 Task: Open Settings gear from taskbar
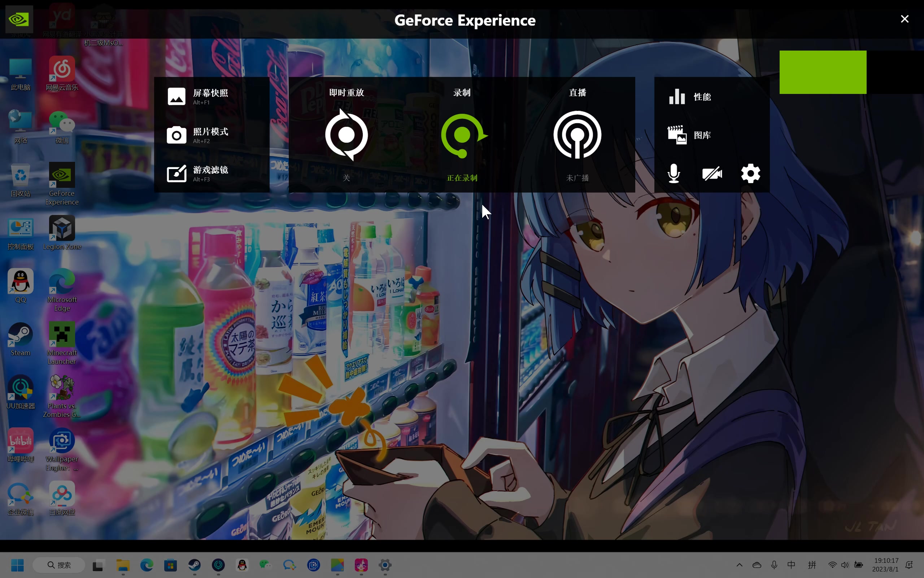pyautogui.click(x=385, y=565)
